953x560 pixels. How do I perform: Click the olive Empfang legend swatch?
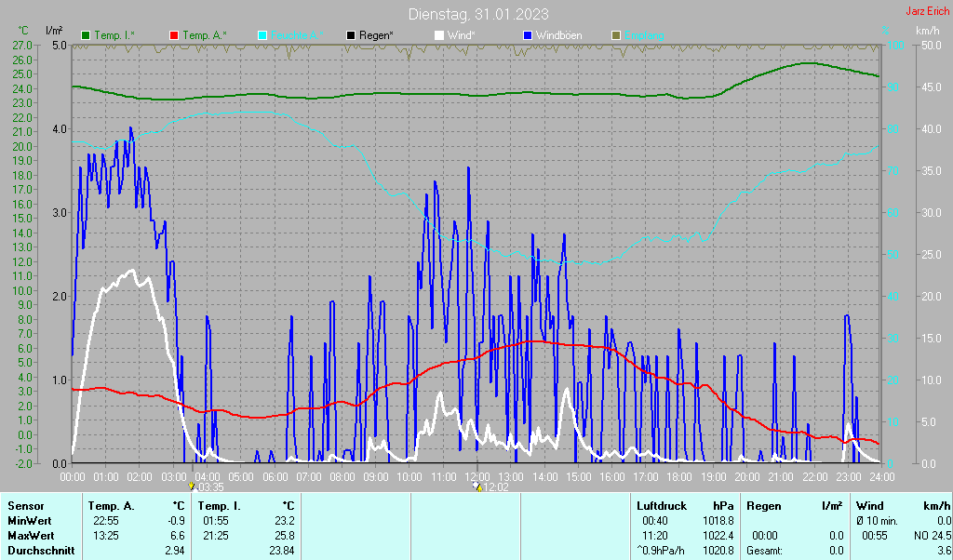[616, 36]
